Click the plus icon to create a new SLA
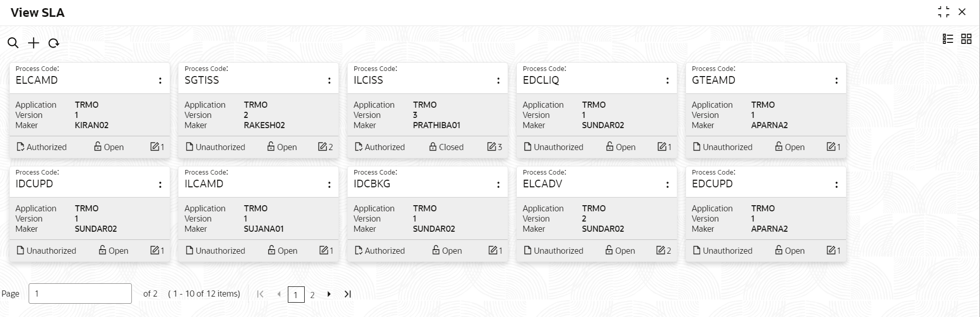The image size is (980, 317). point(33,43)
